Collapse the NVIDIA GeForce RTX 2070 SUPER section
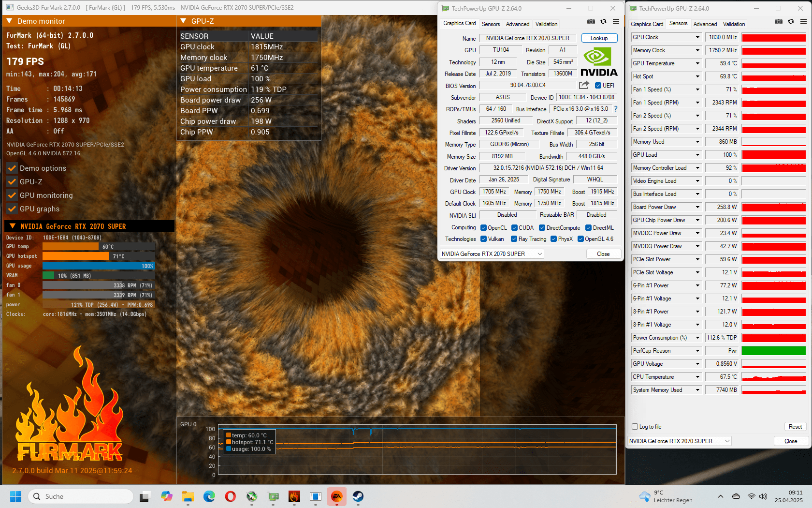 [x=13, y=226]
